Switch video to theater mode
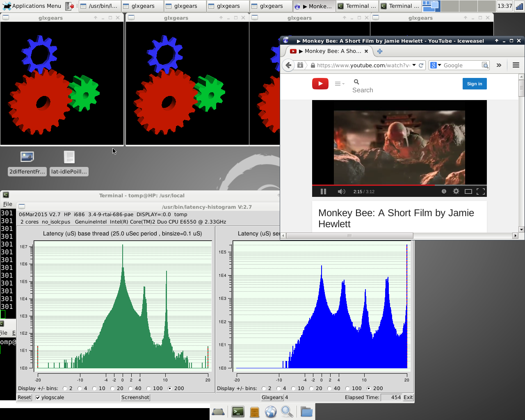This screenshot has height=420, width=525. (468, 192)
